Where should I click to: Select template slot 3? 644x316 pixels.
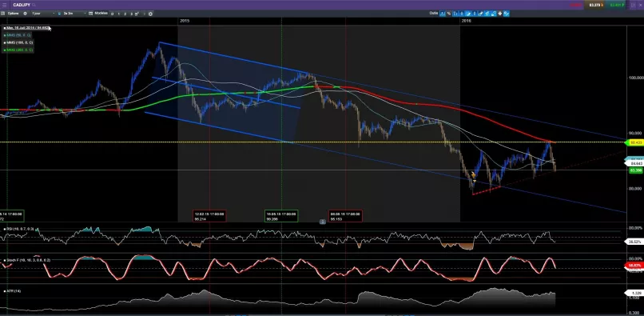click(131, 14)
